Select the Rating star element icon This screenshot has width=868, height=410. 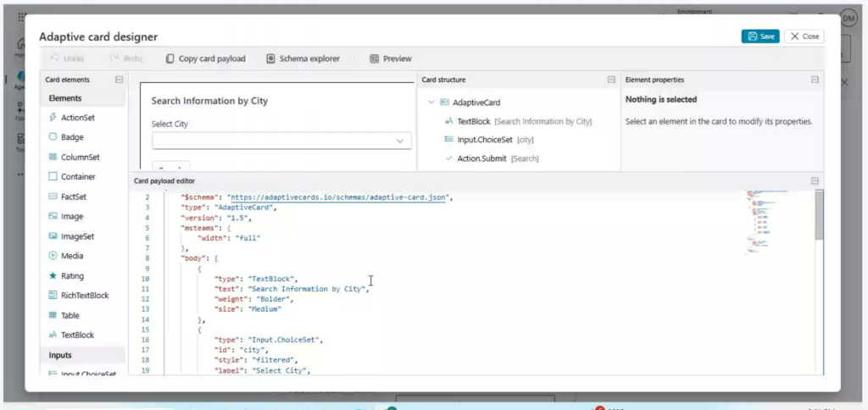[x=53, y=276]
